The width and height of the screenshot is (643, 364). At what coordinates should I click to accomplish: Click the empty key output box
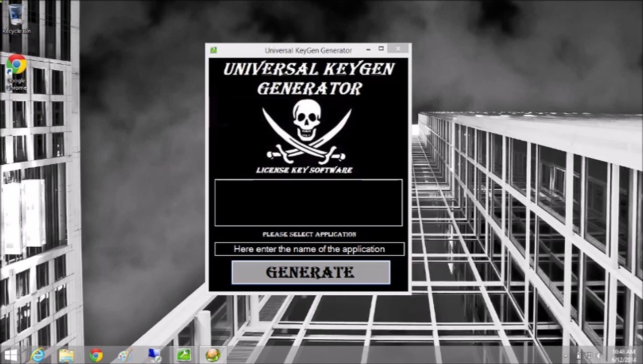coord(308,202)
